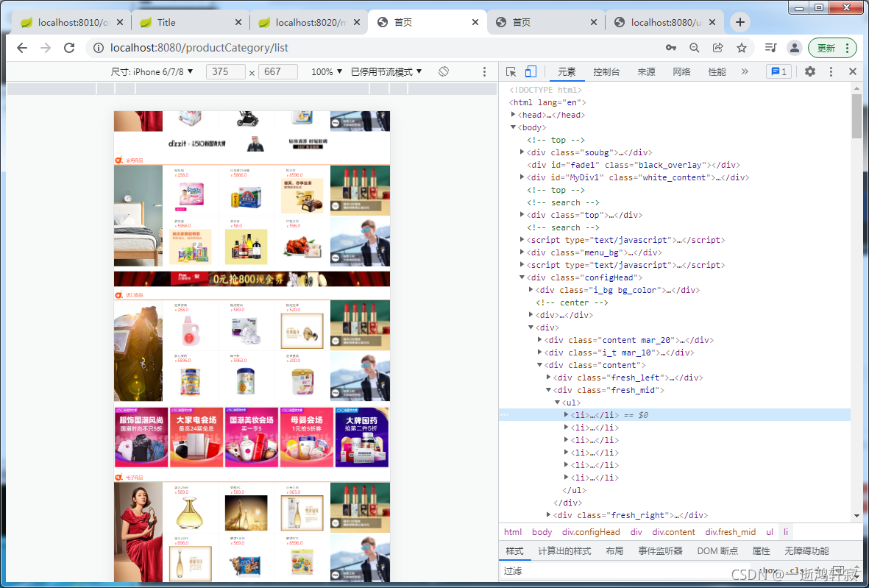Viewport: 869px width, 588px height.
Task: Expand the div class menu_bg node
Action: tap(522, 252)
